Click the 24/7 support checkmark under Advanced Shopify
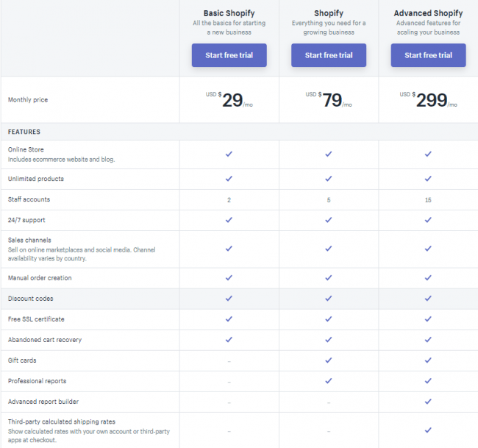The image size is (478, 448). [x=428, y=220]
